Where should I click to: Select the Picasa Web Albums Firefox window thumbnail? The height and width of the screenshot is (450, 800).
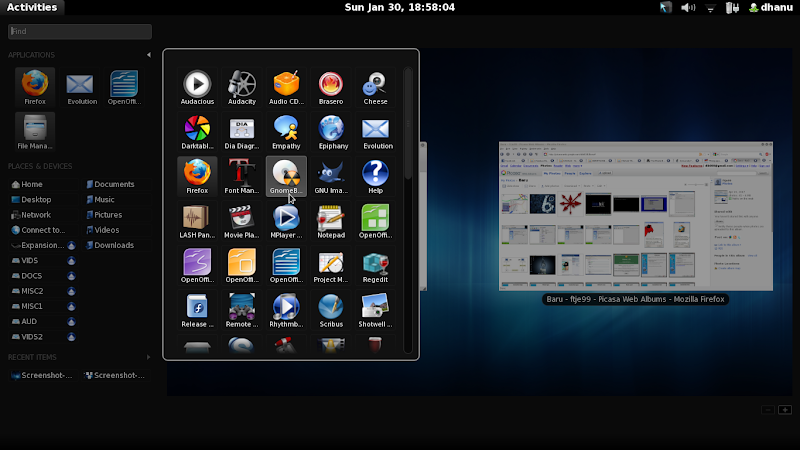636,216
